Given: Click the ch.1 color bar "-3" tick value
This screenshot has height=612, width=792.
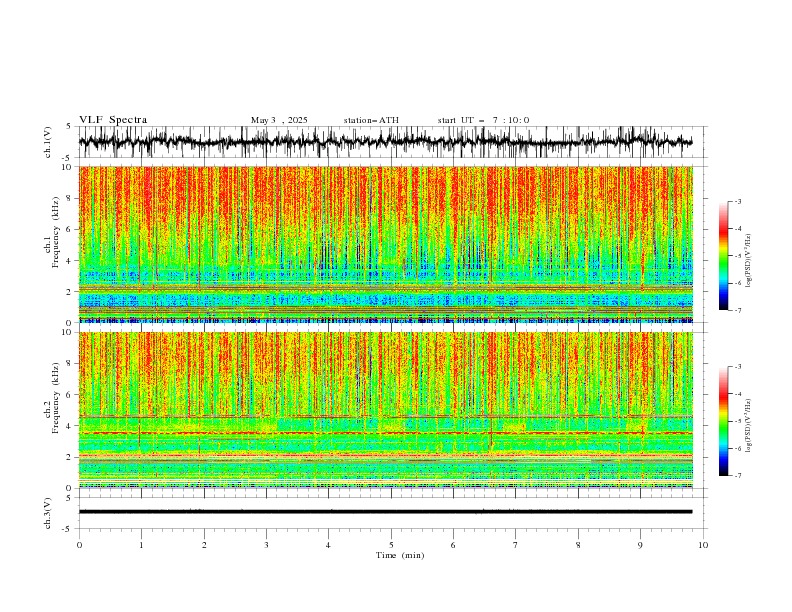Looking at the screenshot, I should pos(738,201).
